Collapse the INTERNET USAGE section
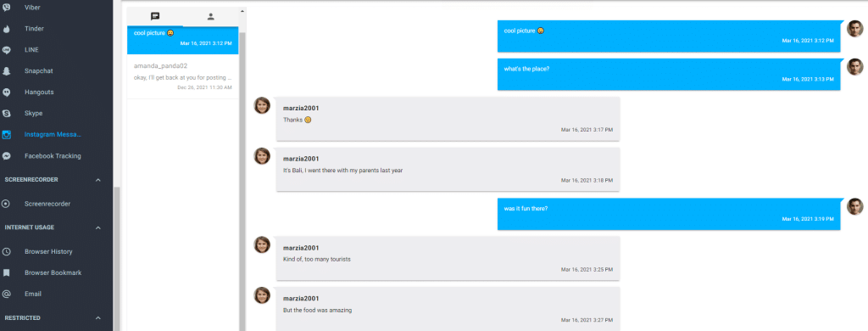868x331 pixels. pos(98,227)
